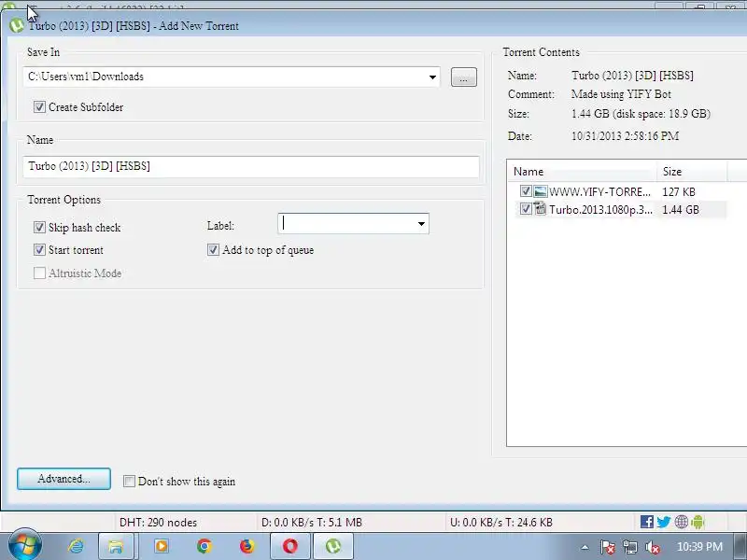Viewport: 747px width, 560px height.
Task: Switch to Opera in taskbar
Action: 290,546
